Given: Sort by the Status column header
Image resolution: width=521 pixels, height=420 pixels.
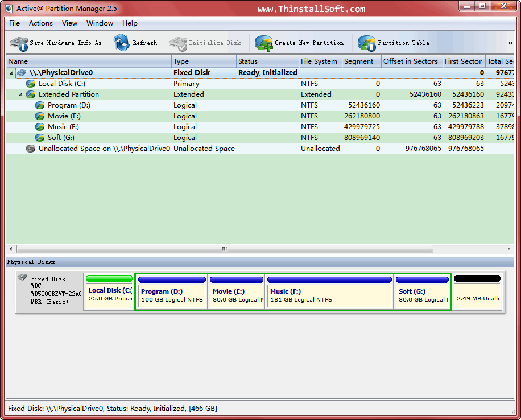Looking at the screenshot, I should pos(267,61).
